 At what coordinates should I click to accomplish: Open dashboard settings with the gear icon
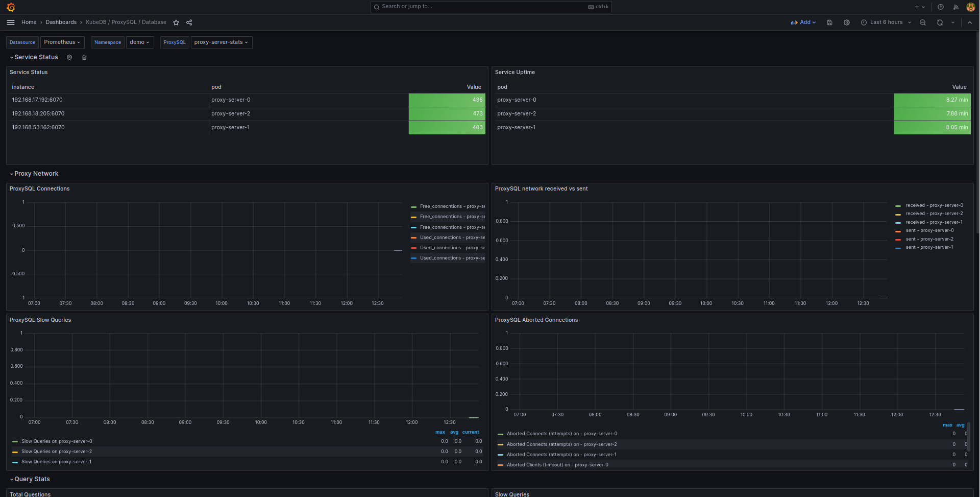click(x=847, y=22)
